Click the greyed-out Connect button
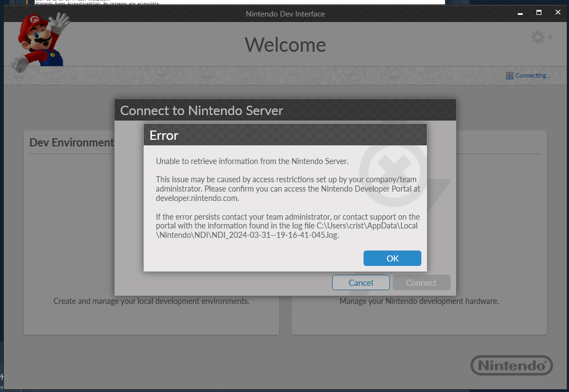Image resolution: width=569 pixels, height=392 pixels. (421, 282)
